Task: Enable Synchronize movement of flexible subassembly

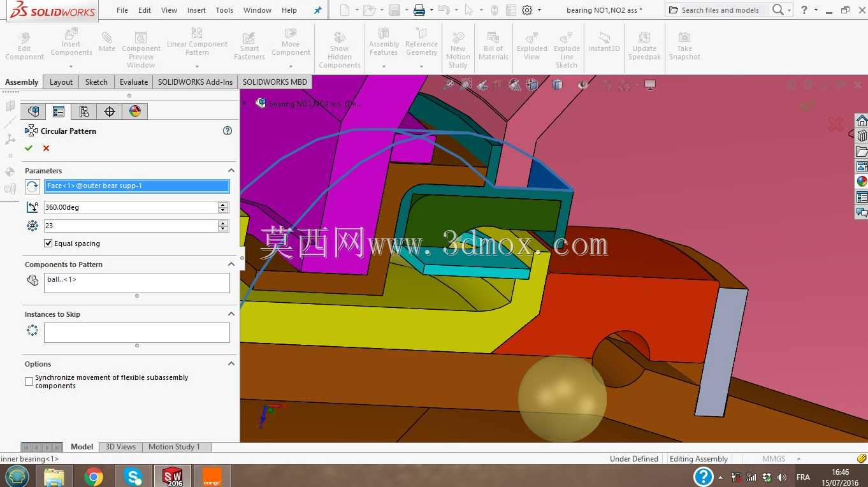Action: click(29, 381)
